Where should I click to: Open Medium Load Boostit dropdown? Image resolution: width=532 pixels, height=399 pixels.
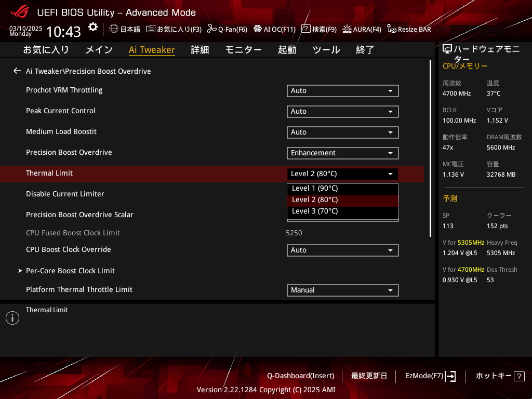[x=343, y=132]
